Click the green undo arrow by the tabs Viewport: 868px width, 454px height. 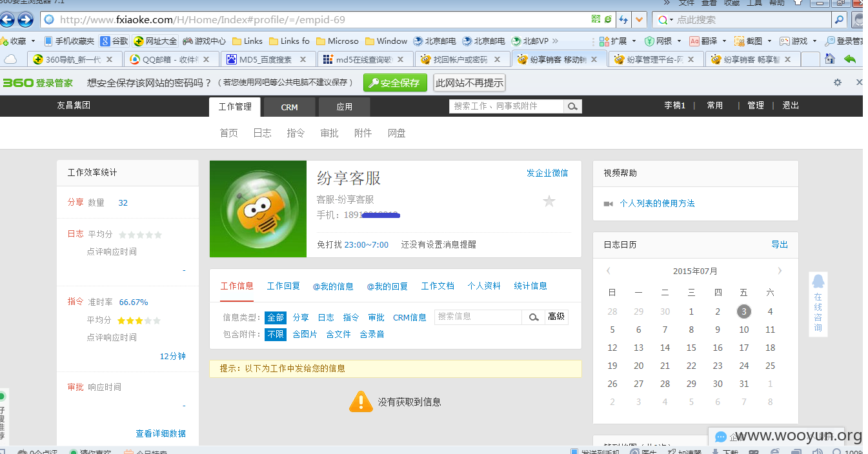point(850,59)
